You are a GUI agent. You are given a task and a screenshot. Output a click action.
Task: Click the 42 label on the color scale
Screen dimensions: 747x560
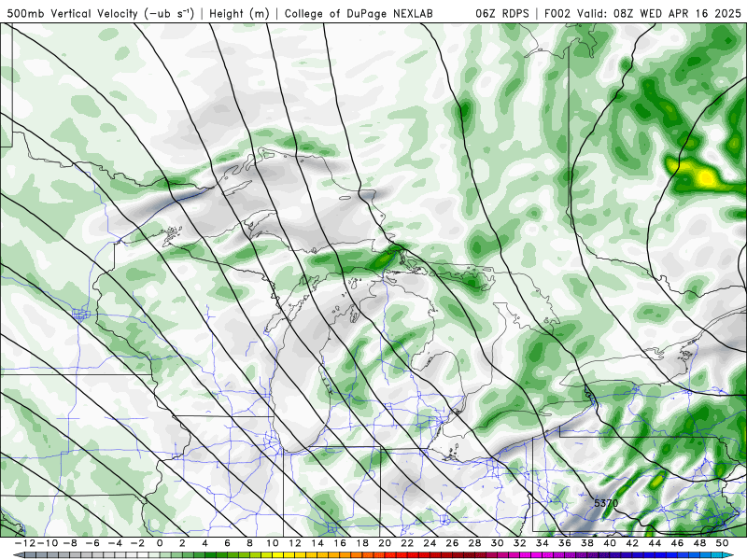point(632,543)
